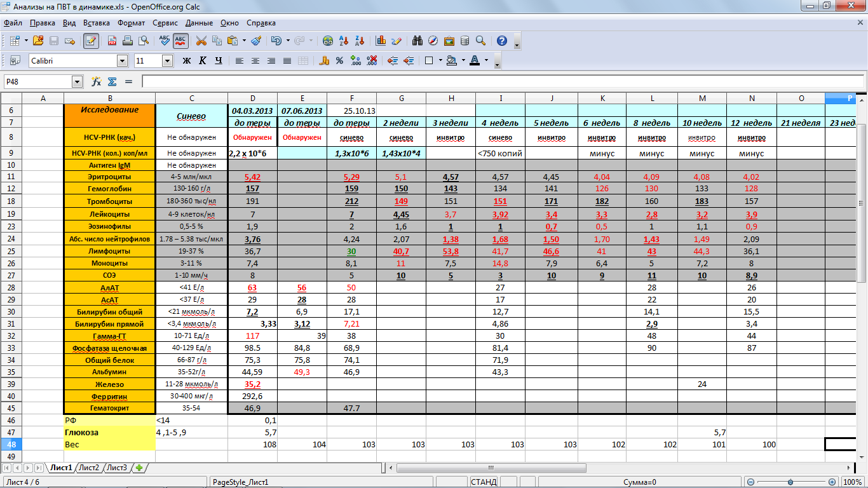Apply the percent number format
The image size is (868, 488).
pyautogui.click(x=340, y=61)
